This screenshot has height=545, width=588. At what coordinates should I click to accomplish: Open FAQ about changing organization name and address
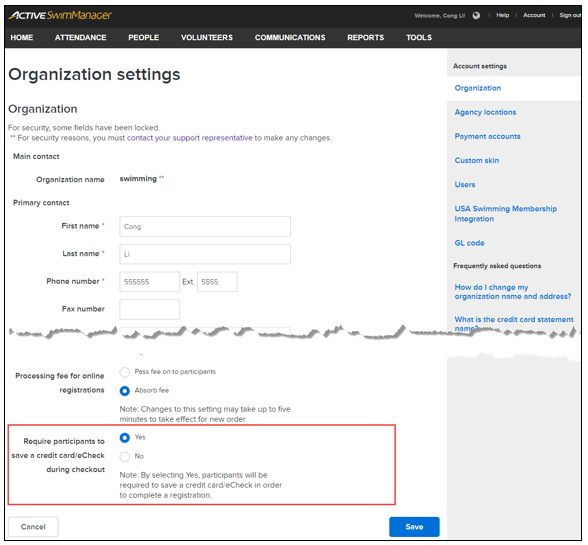(x=513, y=292)
